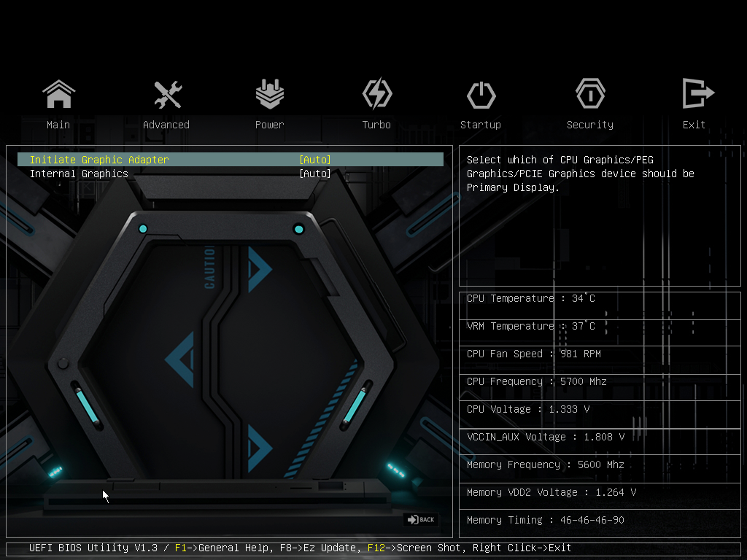The height and width of the screenshot is (560, 747).
Task: Open the Turbo tab label
Action: point(376,125)
